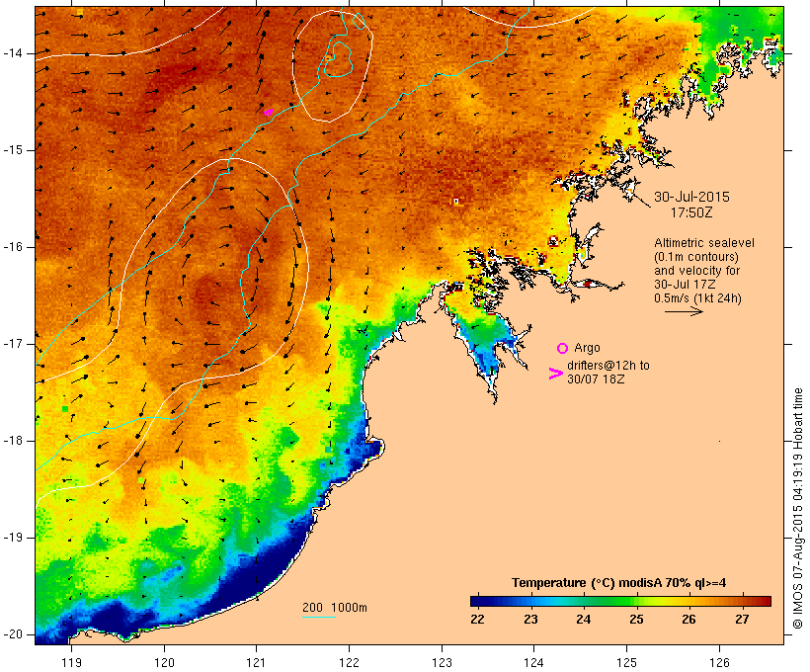Click the 'and velocity for' text
The height and width of the screenshot is (672, 810).
696,271
